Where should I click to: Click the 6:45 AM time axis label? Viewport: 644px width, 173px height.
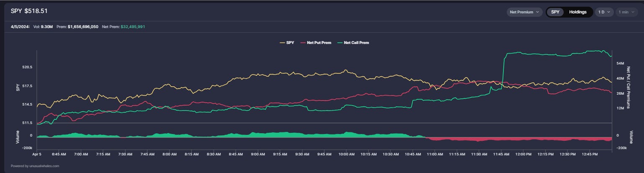(x=58, y=154)
